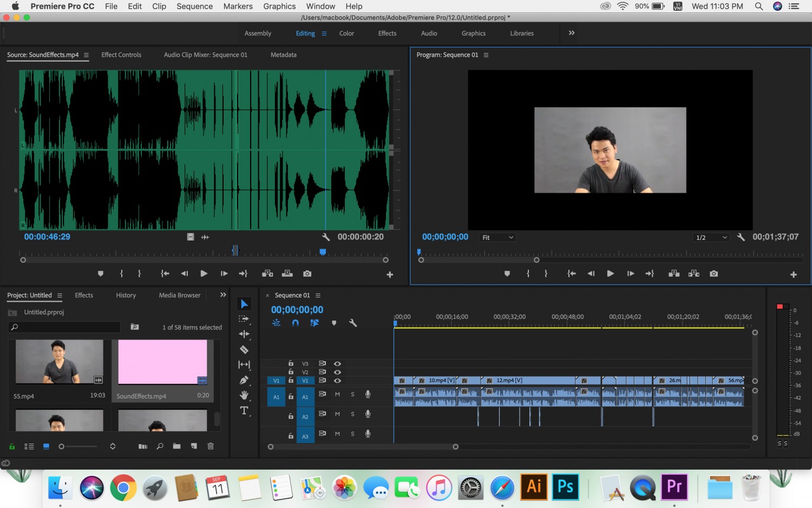Open the Program: Sequence 01 panel menu
The image size is (812, 508).
tap(486, 55)
